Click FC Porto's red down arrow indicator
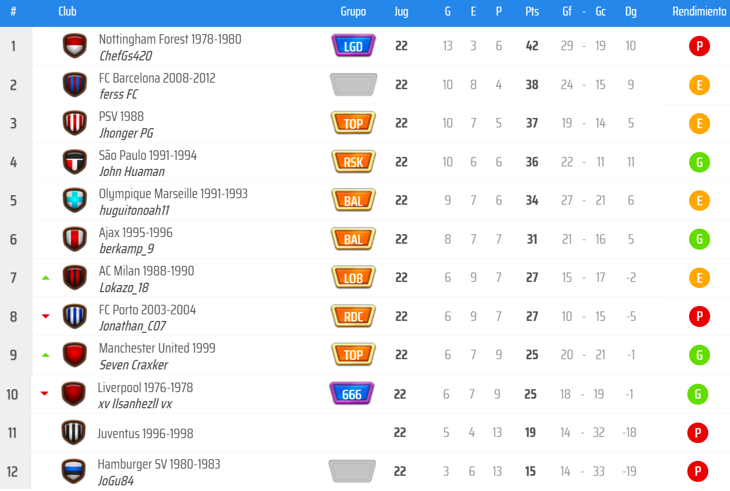This screenshot has width=730, height=491. (45, 316)
